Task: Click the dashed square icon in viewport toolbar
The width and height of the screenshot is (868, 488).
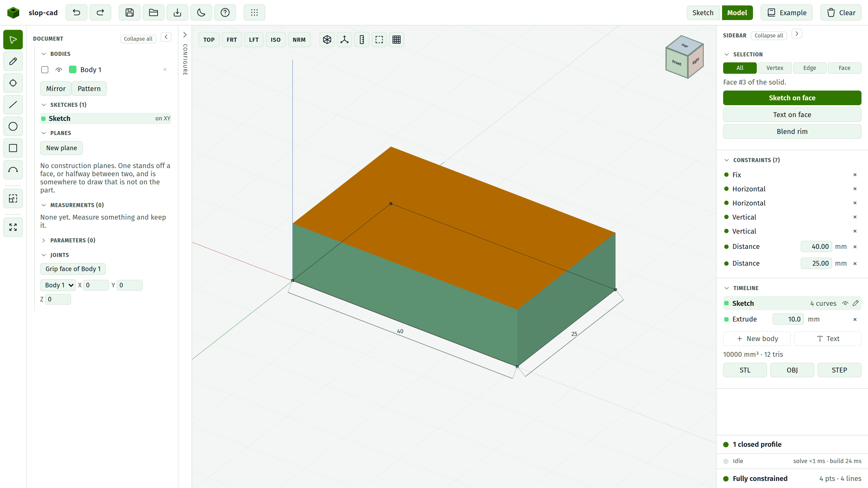Action: click(379, 40)
